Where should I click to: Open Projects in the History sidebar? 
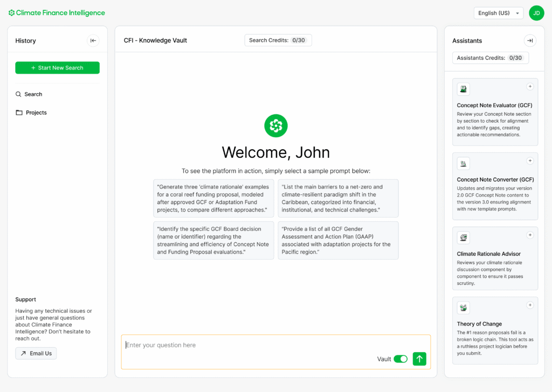tap(36, 113)
